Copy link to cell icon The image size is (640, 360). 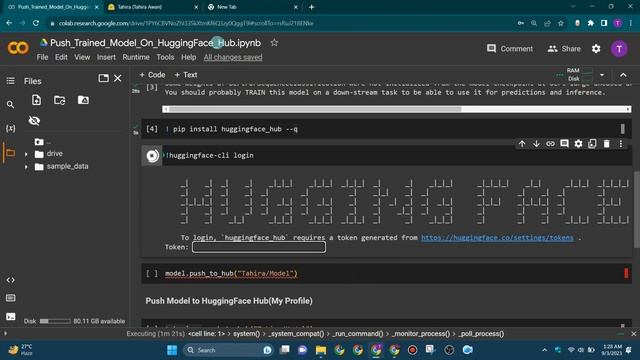550,144
